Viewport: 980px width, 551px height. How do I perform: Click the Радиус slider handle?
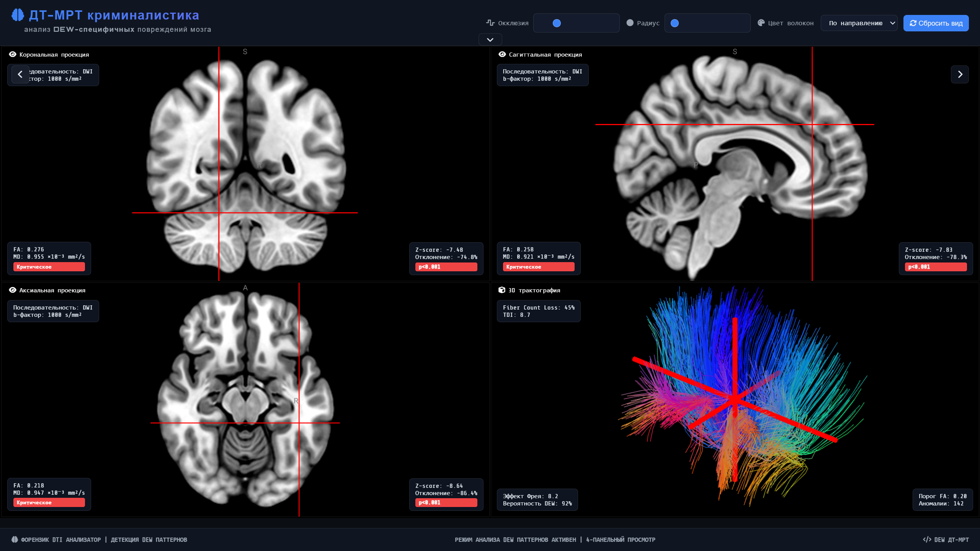coord(675,23)
